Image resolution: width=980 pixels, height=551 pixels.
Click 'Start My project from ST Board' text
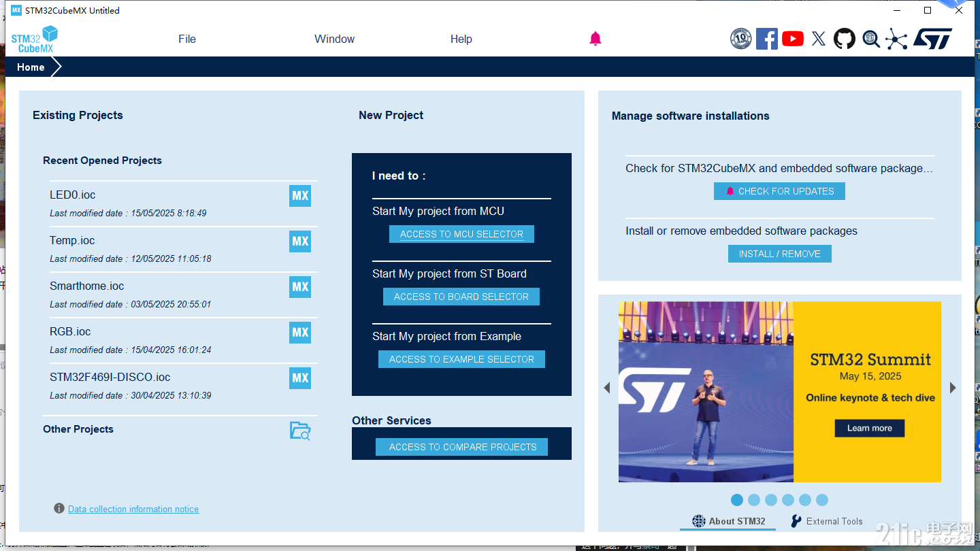pos(449,273)
